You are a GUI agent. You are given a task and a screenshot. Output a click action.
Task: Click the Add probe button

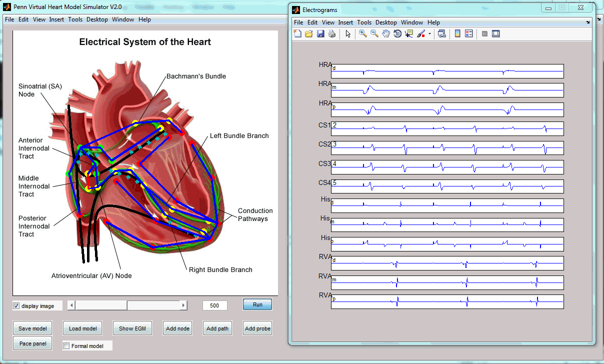click(257, 328)
